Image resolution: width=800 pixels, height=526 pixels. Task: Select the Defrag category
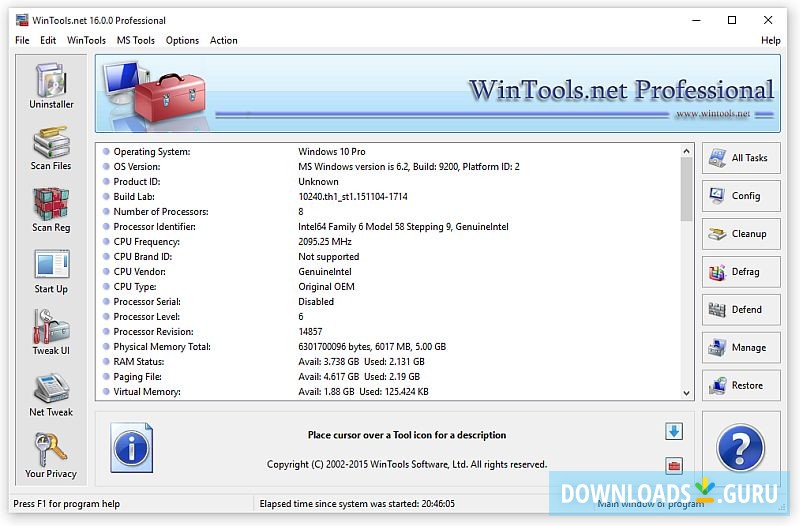[x=741, y=272]
